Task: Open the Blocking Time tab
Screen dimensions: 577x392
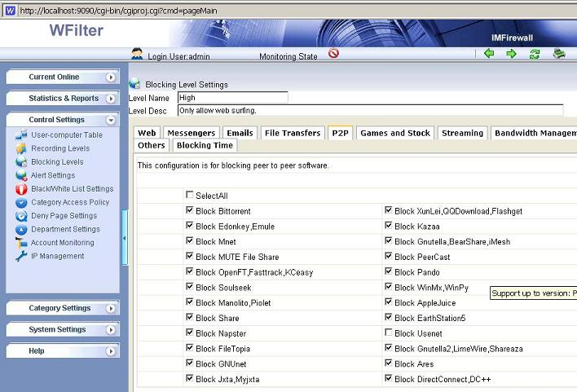Action: 205,145
